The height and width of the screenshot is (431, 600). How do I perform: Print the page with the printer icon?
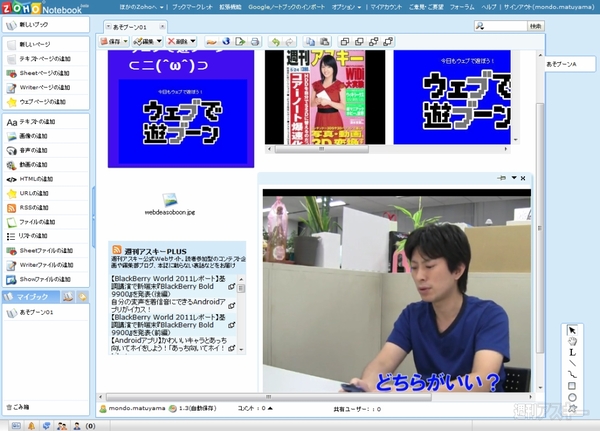click(255, 41)
